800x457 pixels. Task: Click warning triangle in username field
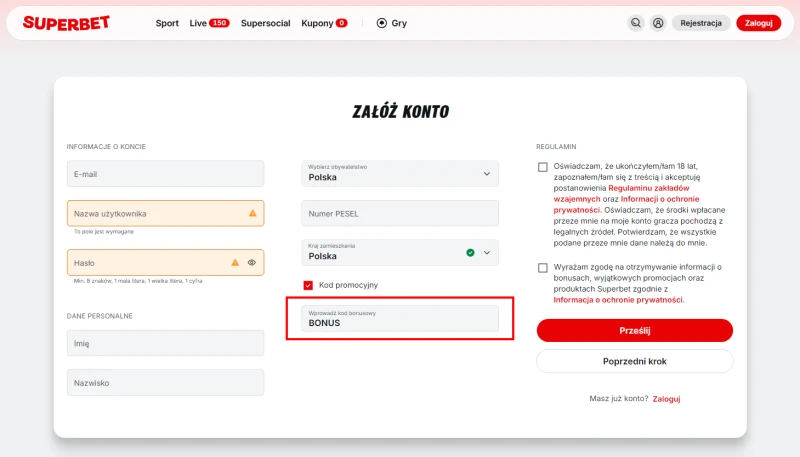pyautogui.click(x=252, y=213)
